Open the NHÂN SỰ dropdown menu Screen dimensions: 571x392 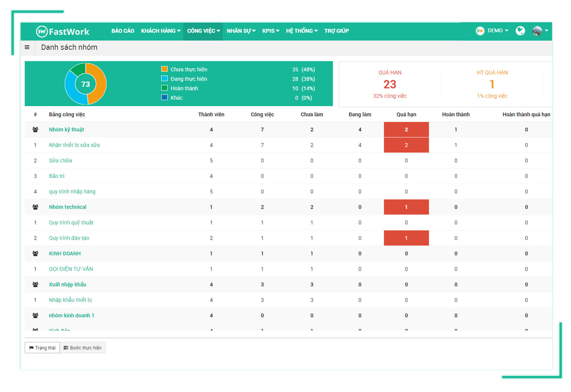tap(241, 31)
